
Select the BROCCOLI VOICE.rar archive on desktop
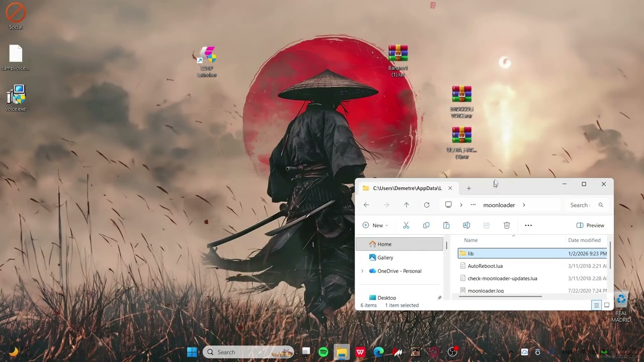[x=462, y=102]
